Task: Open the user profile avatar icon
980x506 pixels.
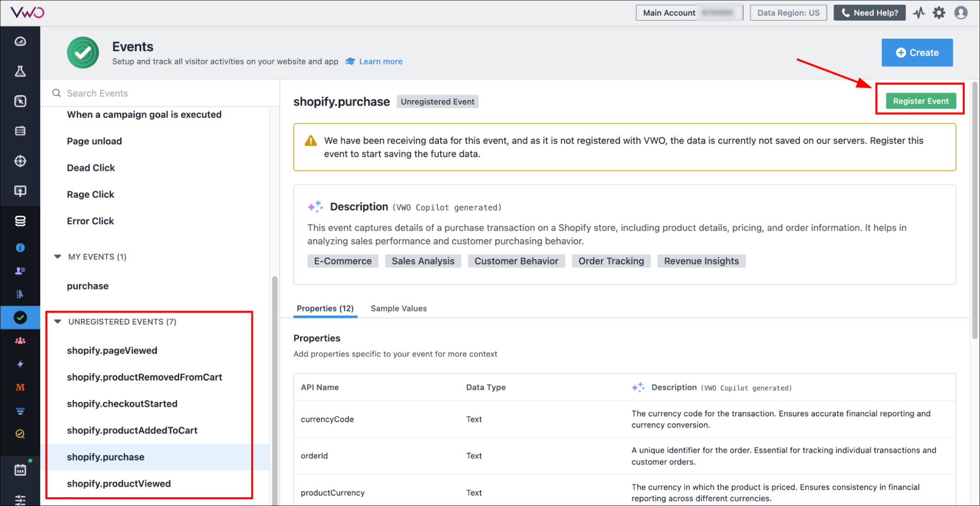Action: [961, 13]
